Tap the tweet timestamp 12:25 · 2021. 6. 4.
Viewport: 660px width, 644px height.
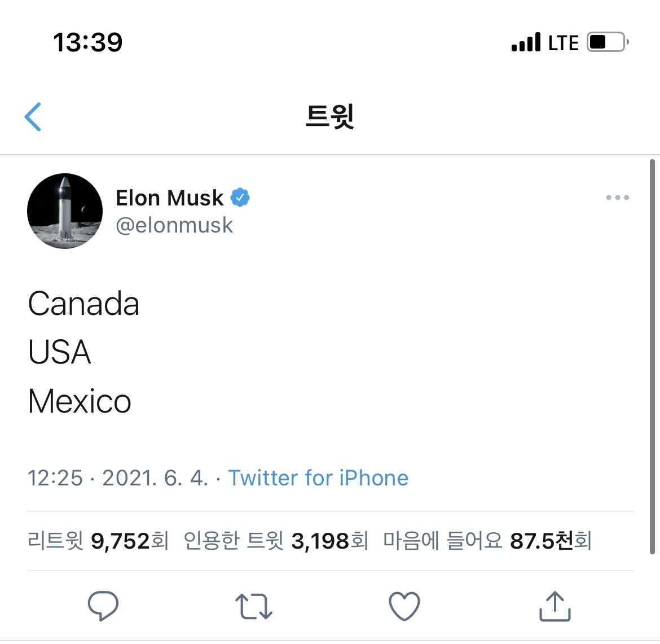pyautogui.click(x=117, y=478)
